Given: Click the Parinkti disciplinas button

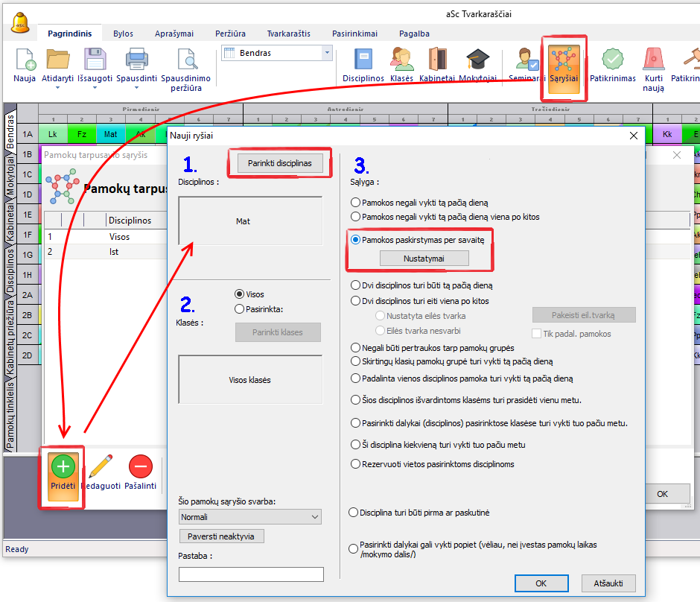Looking at the screenshot, I should pos(281,163).
